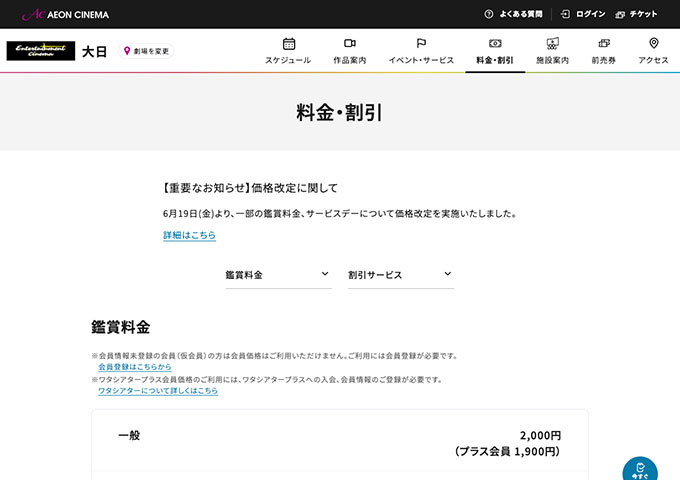Screen dimensions: 680x480
Task: Click the 鑑賞料金 section heading
Action: point(121,327)
